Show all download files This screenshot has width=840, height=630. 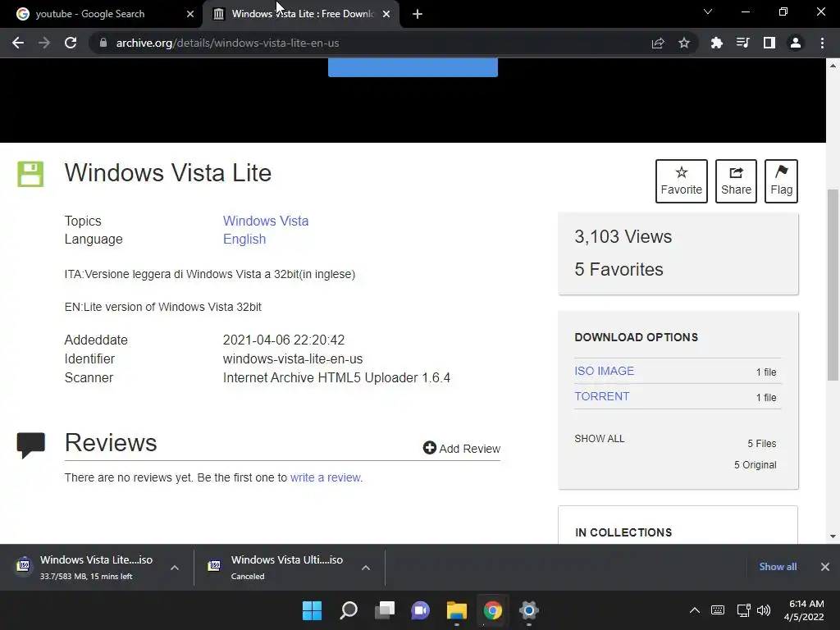(600, 439)
